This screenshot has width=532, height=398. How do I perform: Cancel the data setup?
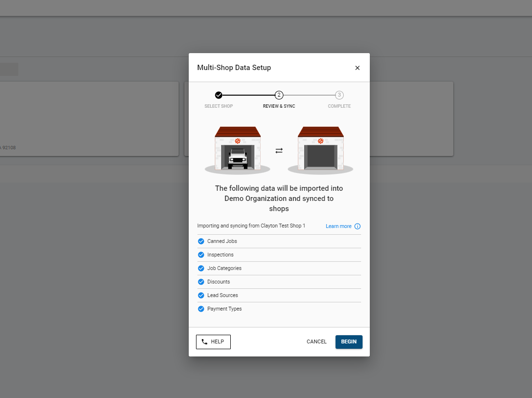[x=317, y=341]
